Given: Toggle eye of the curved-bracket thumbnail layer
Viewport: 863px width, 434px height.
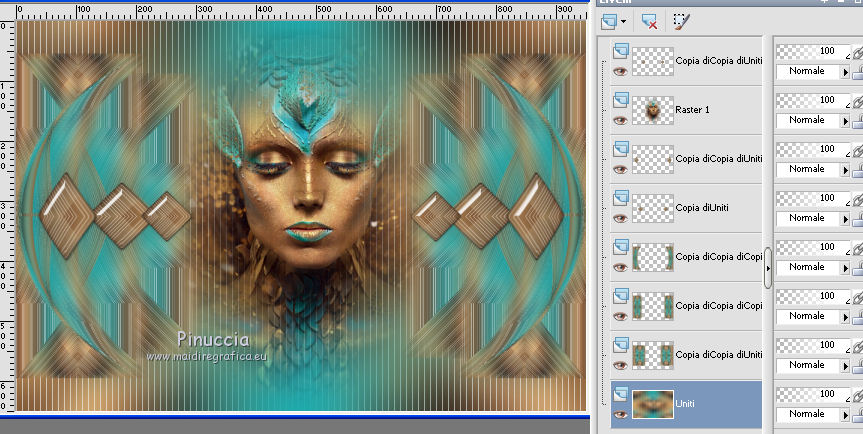Looking at the screenshot, I should (x=620, y=267).
